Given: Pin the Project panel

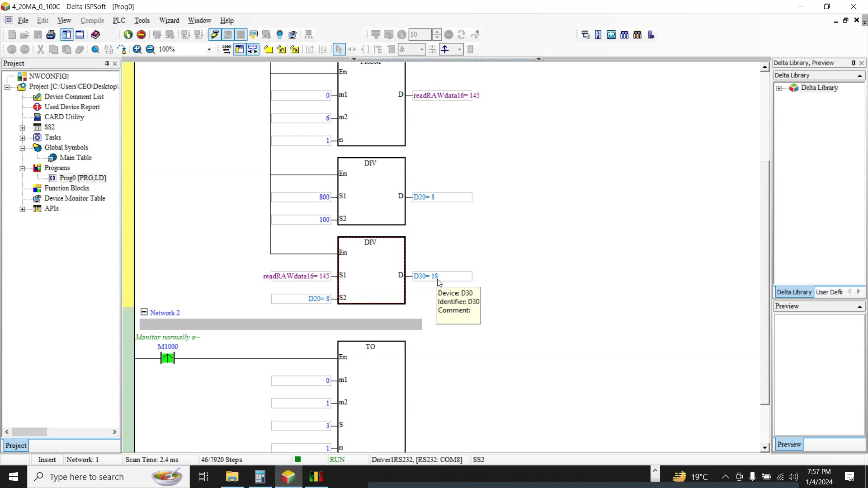Looking at the screenshot, I should click(107, 63).
